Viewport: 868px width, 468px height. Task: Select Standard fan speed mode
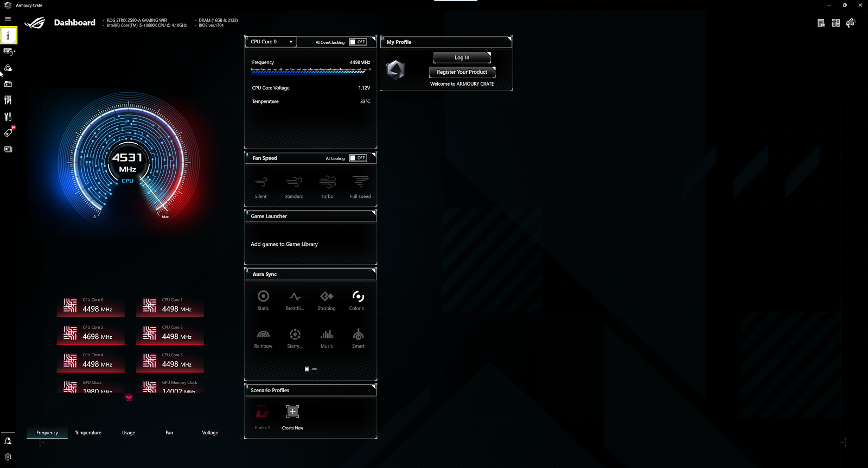click(x=294, y=187)
